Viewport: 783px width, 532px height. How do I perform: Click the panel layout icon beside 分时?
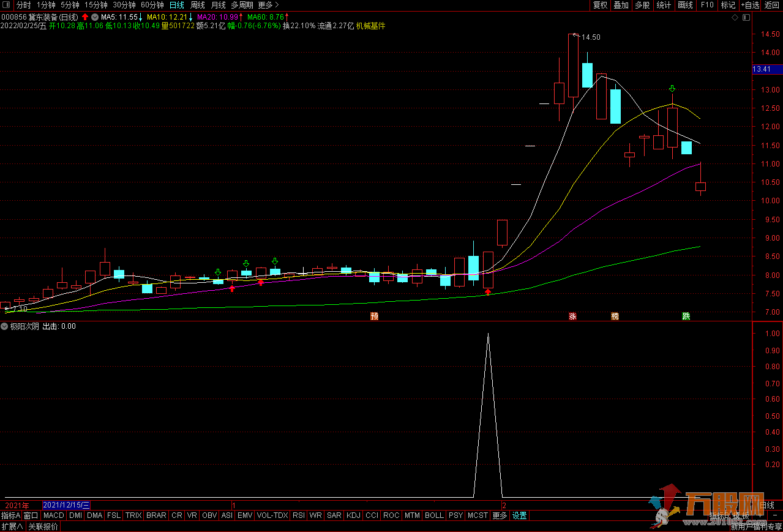click(7, 5)
